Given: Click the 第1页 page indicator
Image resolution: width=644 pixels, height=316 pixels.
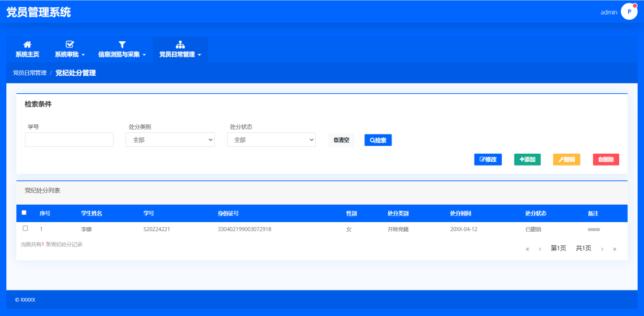Looking at the screenshot, I should pyautogui.click(x=559, y=248).
